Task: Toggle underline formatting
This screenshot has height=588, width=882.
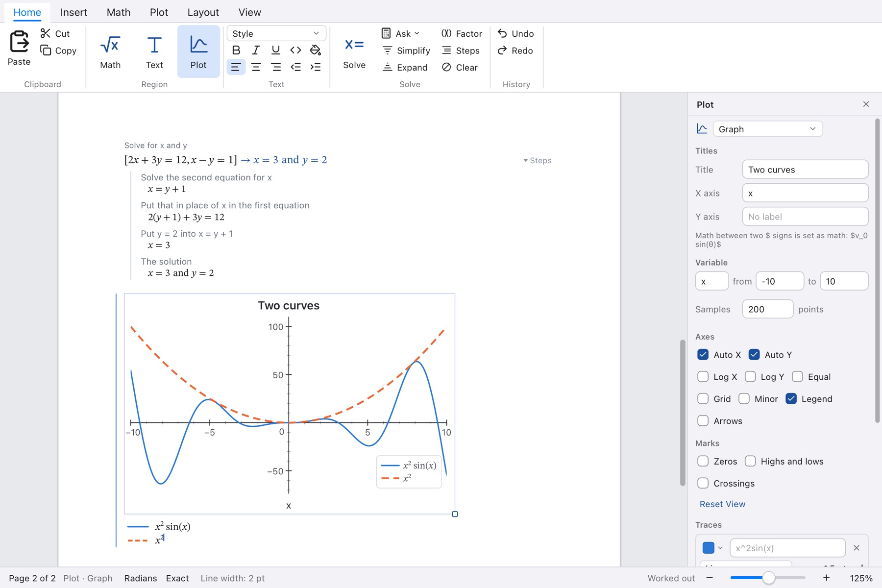Action: [x=276, y=50]
